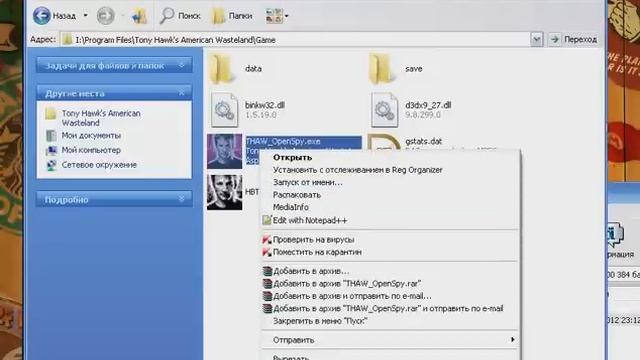Click the save folder name label

tap(413, 69)
